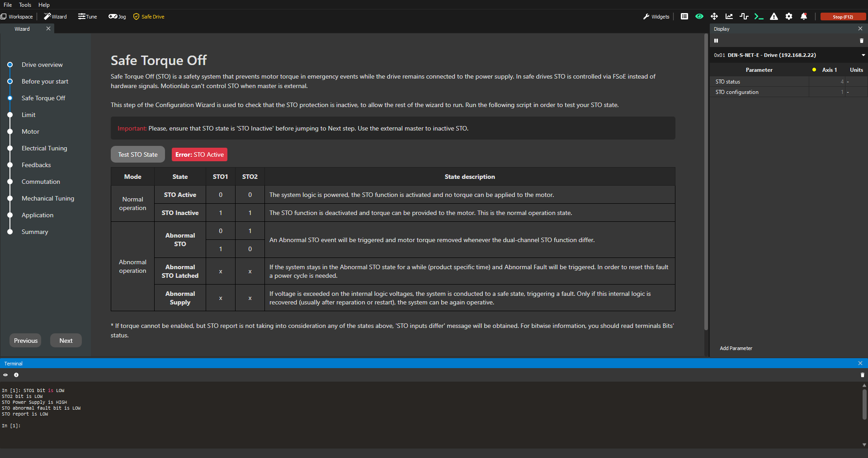Open the warning triangle errors icon
This screenshot has height=458, width=868.
coord(774,17)
